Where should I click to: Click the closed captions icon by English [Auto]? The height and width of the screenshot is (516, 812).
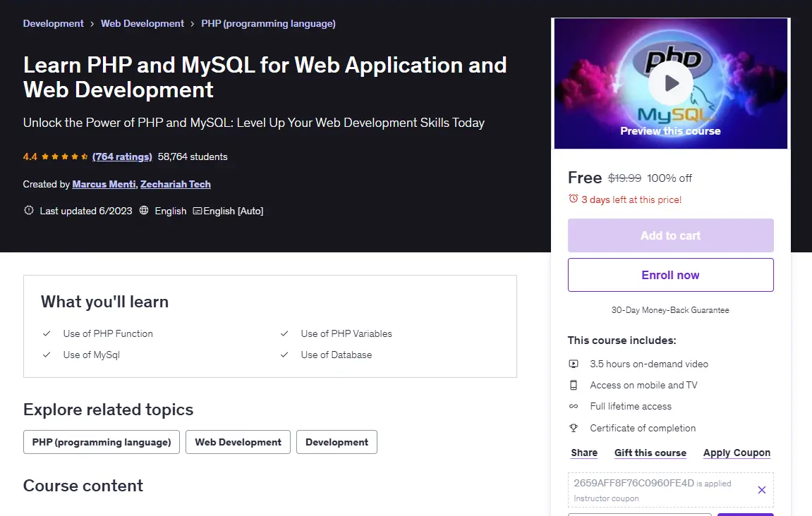[198, 211]
